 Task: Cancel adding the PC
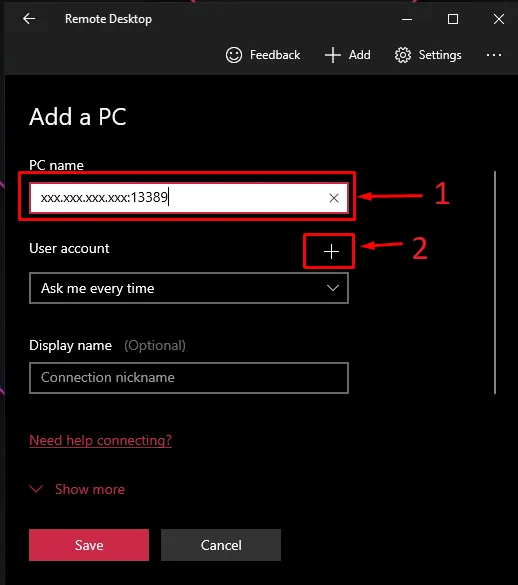pyautogui.click(x=221, y=545)
